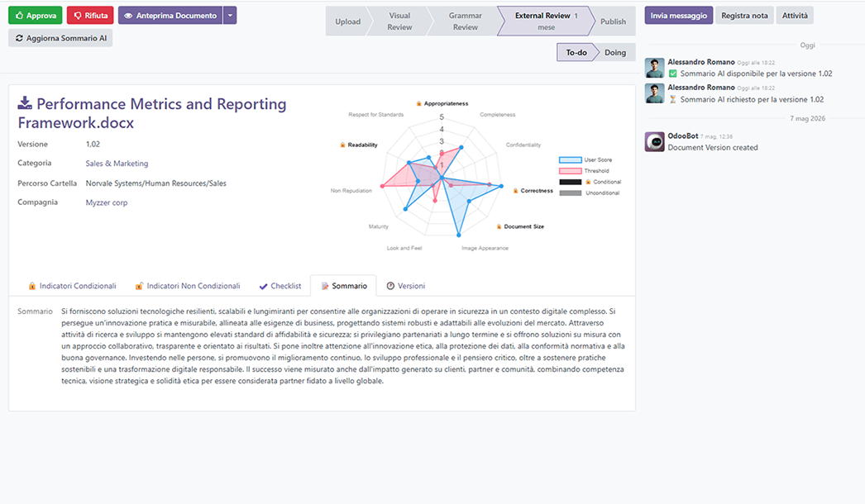Open the Myzzer corp company link
The image size is (865, 504).
[107, 202]
